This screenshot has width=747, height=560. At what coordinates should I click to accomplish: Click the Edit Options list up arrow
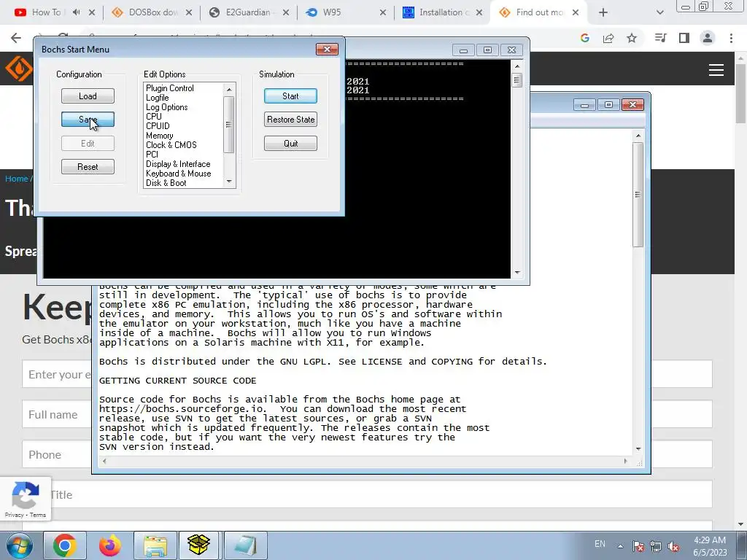click(229, 90)
